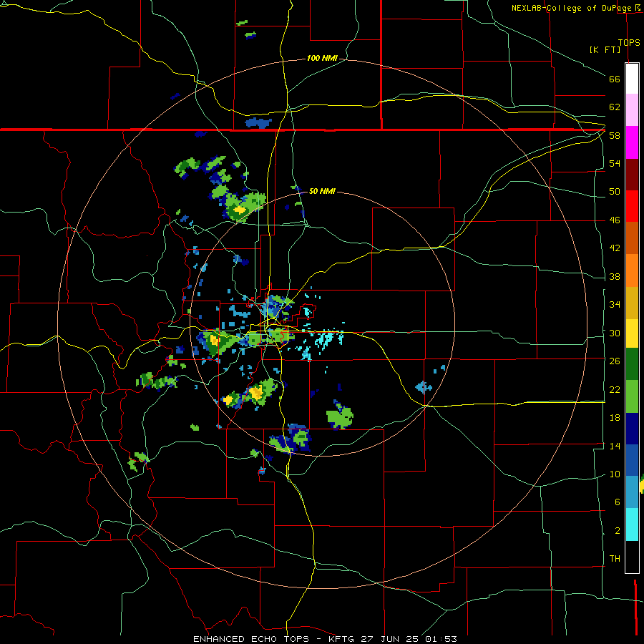Click the 50 NMI range ring label

click(322, 191)
